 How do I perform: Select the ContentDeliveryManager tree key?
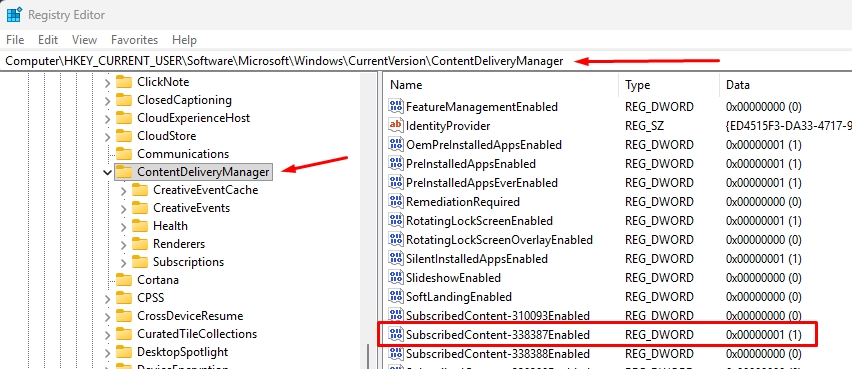point(203,172)
